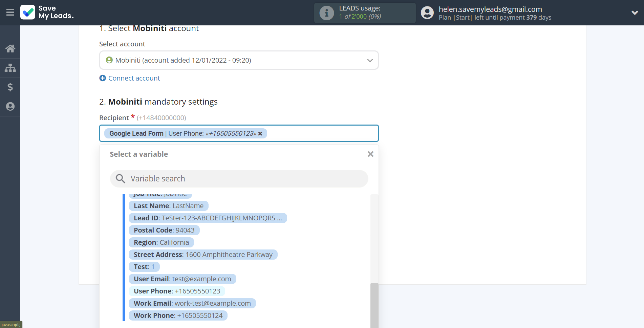Click the Save My Leads logo
Image resolution: width=644 pixels, height=328 pixels.
pyautogui.click(x=47, y=12)
